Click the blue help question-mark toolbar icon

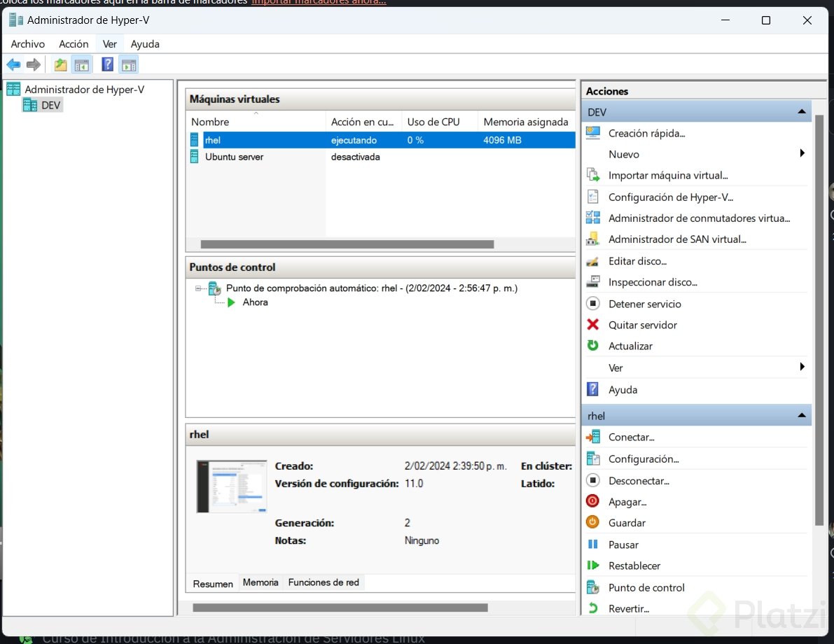(107, 64)
